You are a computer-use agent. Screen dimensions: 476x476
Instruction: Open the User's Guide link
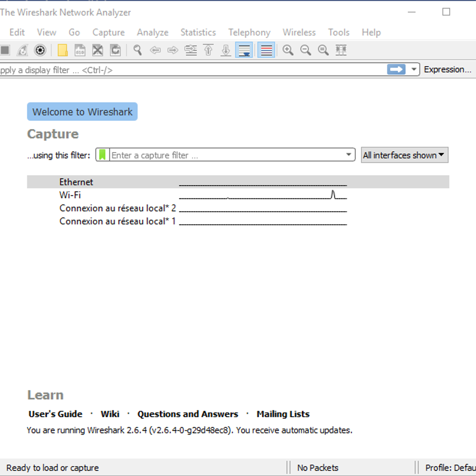click(x=56, y=414)
